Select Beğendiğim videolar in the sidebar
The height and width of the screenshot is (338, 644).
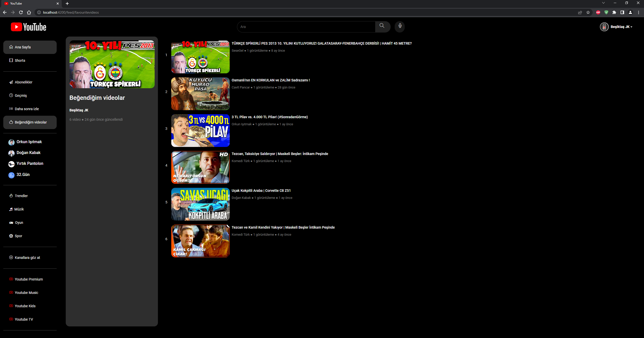click(30, 122)
